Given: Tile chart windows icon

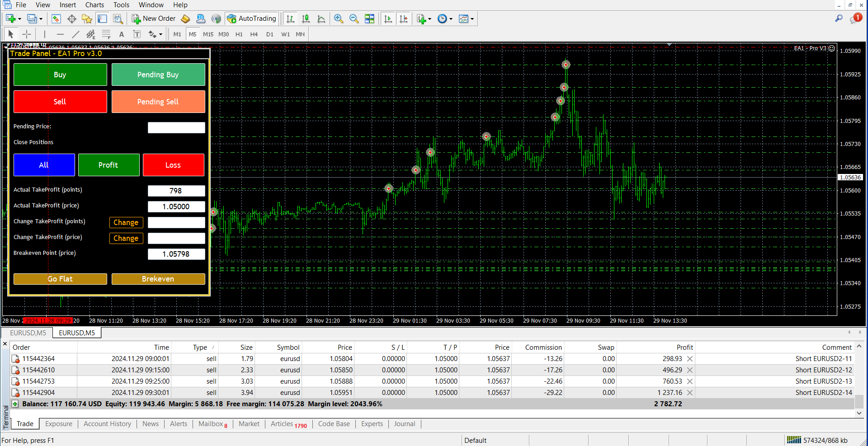Looking at the screenshot, I should click(369, 19).
